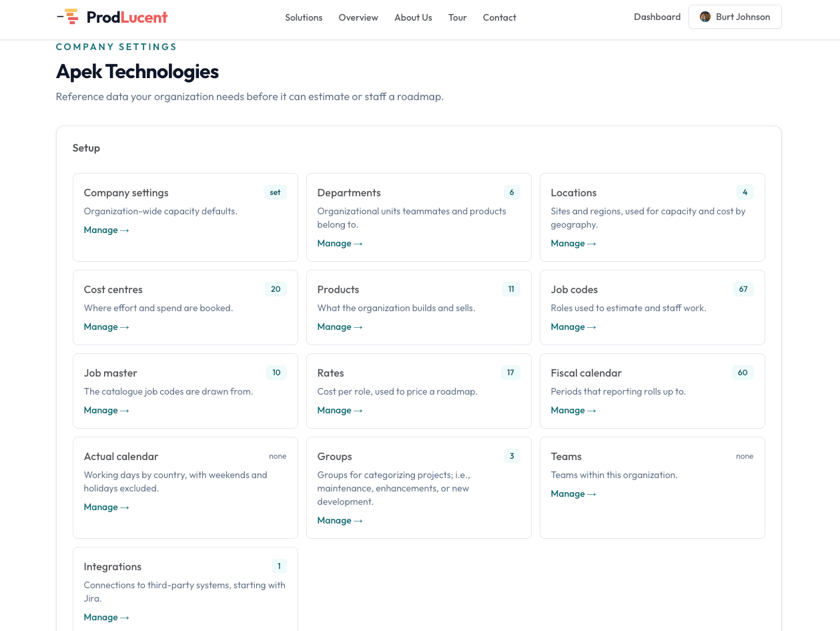
Task: Click the '11' badge on Products
Action: 511,289
